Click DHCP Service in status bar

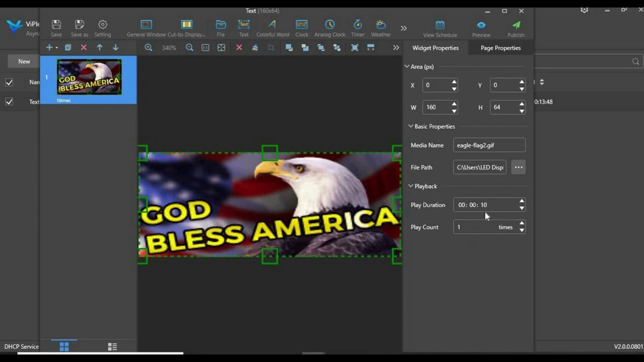click(x=22, y=346)
